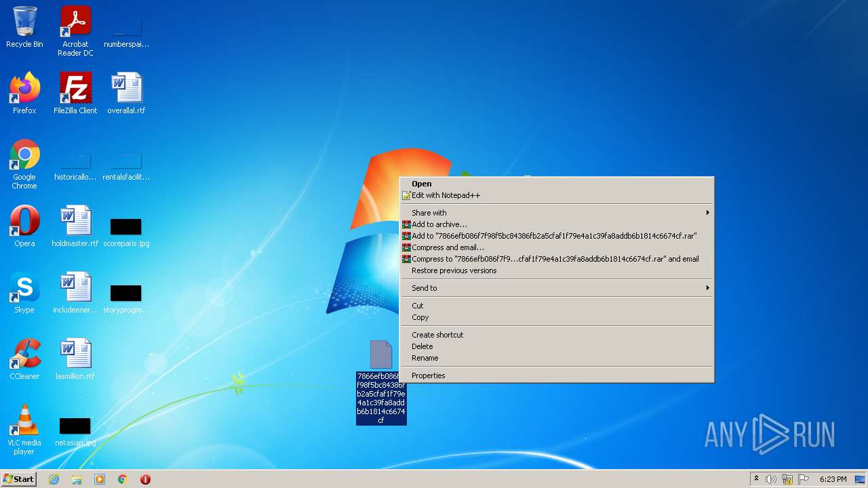Open the Recycle Bin icon
The width and height of the screenshot is (868, 488).
point(24,27)
